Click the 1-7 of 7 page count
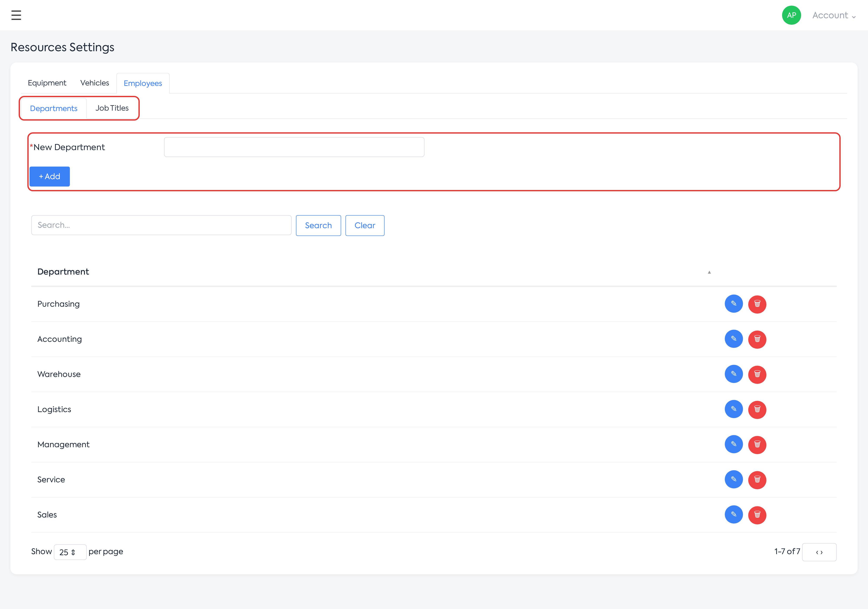The width and height of the screenshot is (868, 609). coord(787,552)
